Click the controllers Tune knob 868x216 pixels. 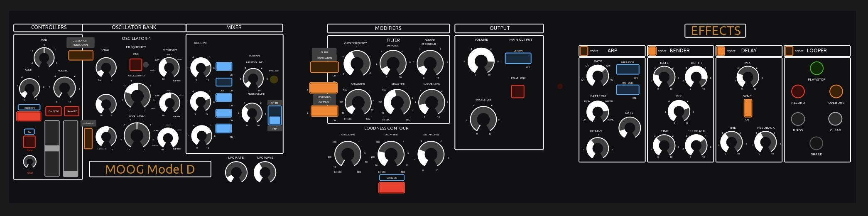tap(44, 57)
